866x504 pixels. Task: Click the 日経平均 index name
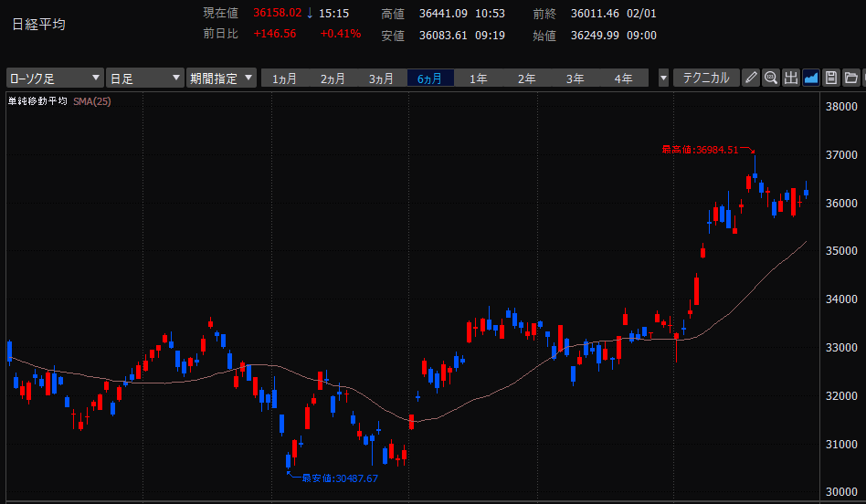coord(38,25)
